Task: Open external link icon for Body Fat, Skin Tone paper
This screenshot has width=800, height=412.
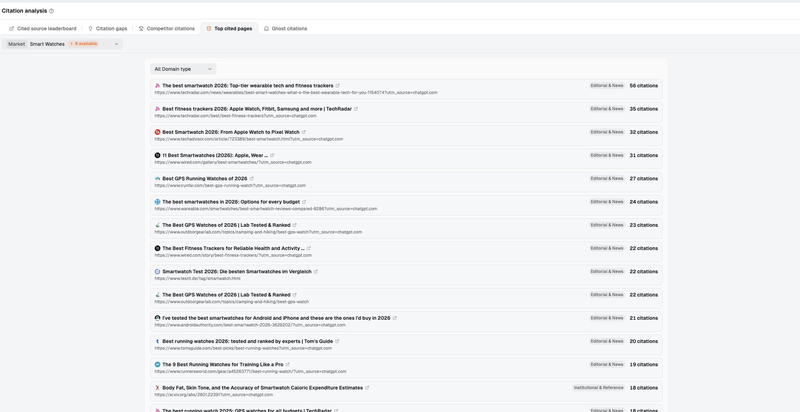Action: pos(367,388)
